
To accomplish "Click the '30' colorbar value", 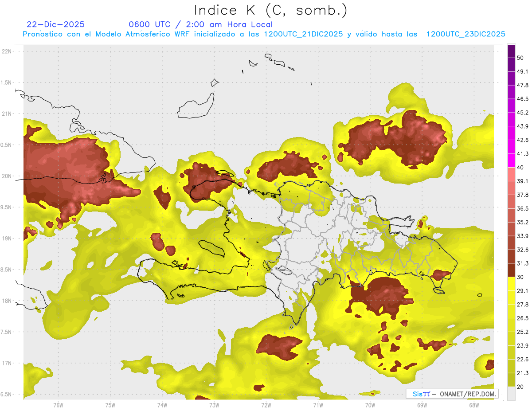I will 520,277.
